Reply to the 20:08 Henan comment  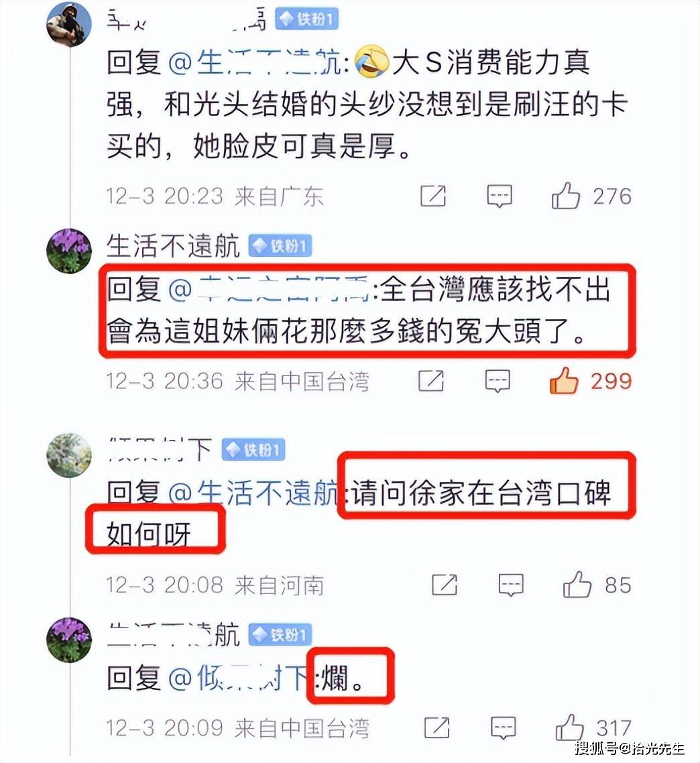coord(511,585)
